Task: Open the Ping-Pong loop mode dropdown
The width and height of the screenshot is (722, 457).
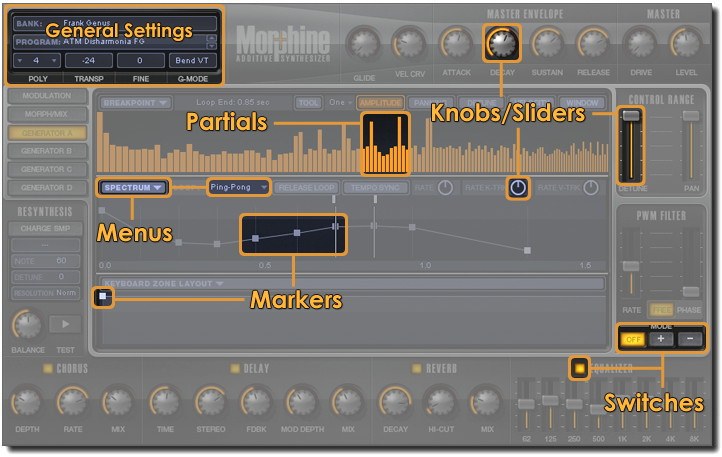Action: tap(238, 187)
